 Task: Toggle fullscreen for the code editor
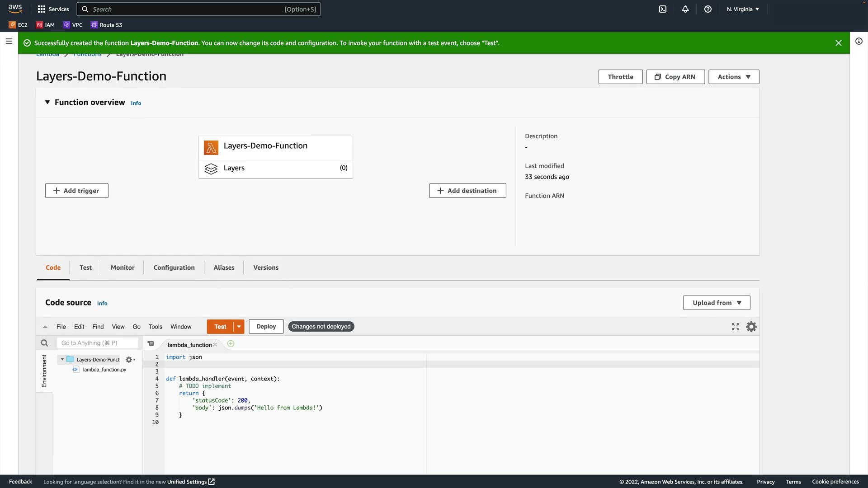tap(736, 327)
